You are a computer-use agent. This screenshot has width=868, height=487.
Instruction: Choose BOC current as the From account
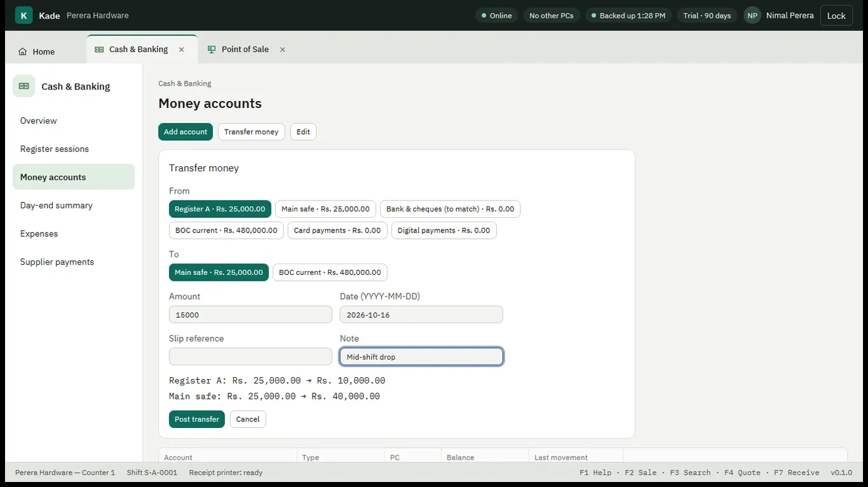(x=226, y=230)
